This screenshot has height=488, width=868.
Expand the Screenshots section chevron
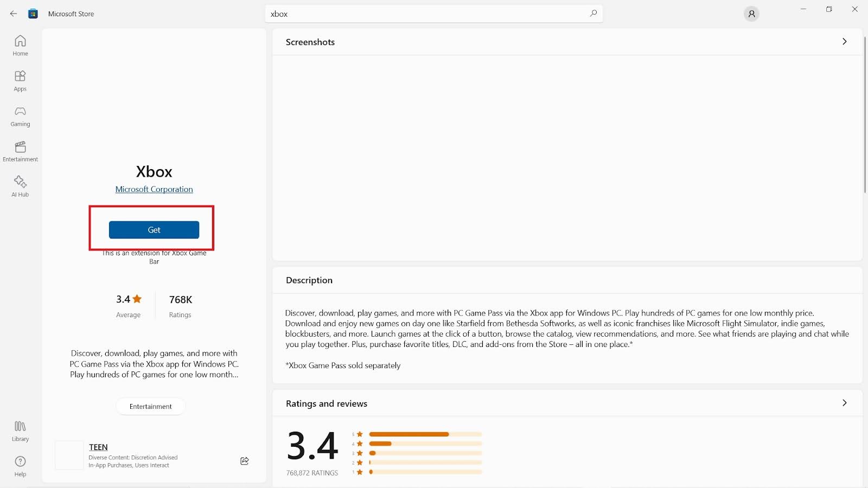point(844,42)
